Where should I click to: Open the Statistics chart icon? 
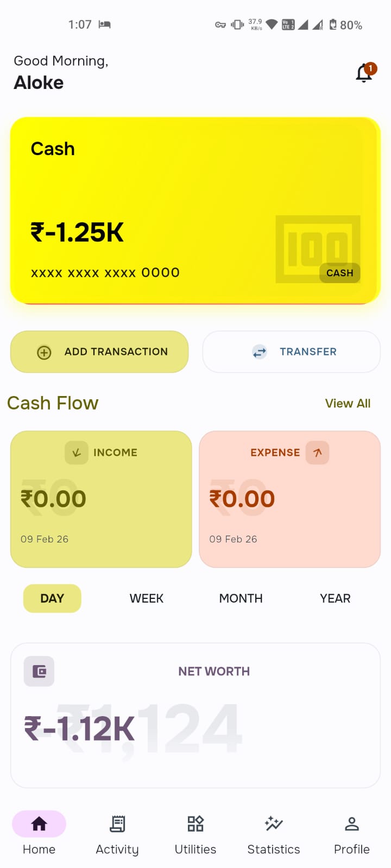pos(274,824)
